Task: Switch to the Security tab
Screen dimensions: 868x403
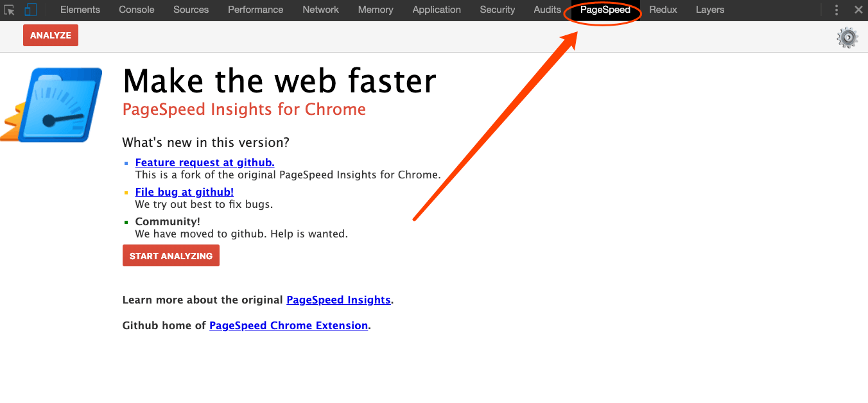Action: coord(498,10)
